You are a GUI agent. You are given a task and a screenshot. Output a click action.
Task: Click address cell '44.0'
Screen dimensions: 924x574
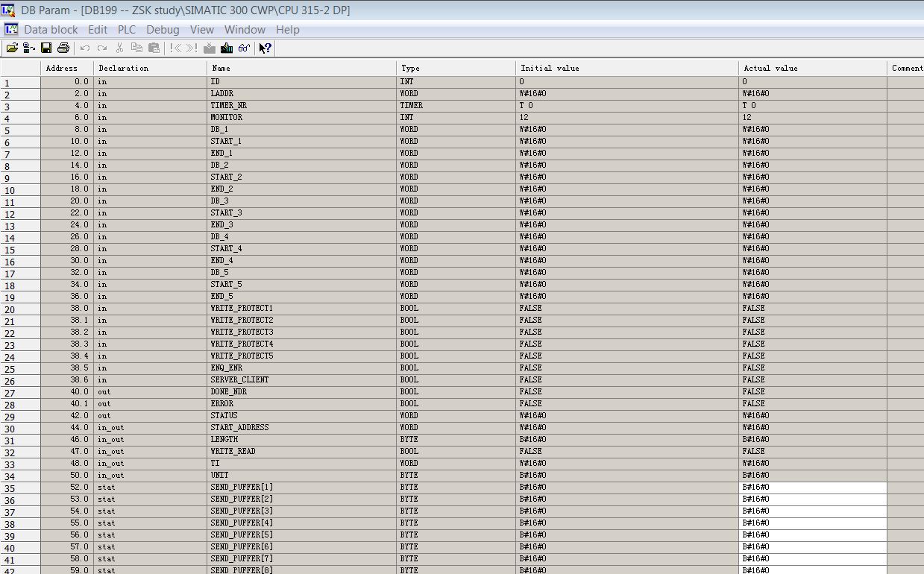pyautogui.click(x=67, y=427)
